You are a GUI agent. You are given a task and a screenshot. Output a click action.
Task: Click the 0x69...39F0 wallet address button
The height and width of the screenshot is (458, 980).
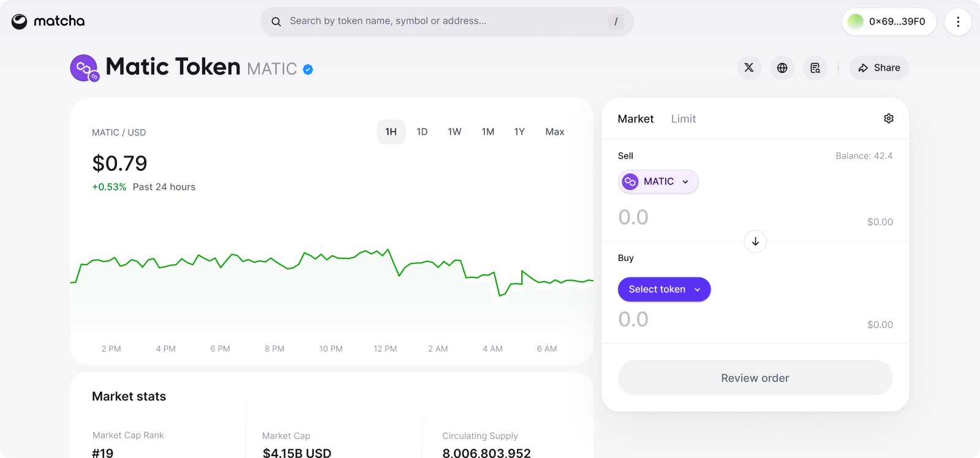[x=889, y=21]
